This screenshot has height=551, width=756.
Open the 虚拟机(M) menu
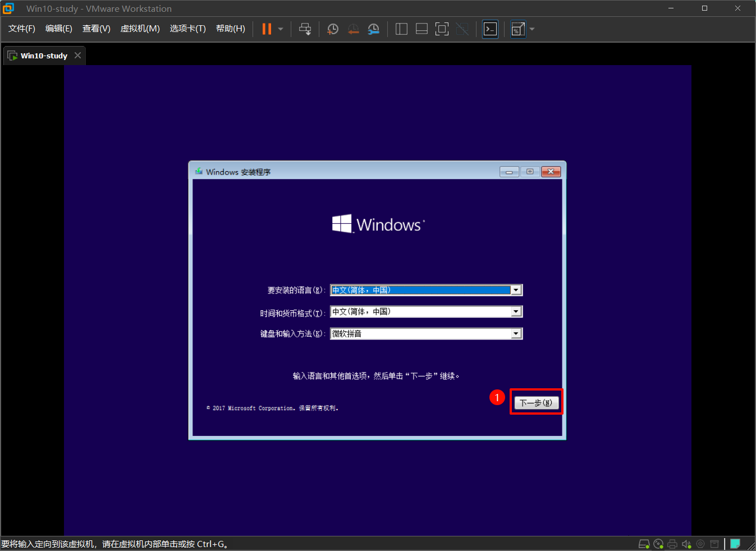tap(140, 29)
